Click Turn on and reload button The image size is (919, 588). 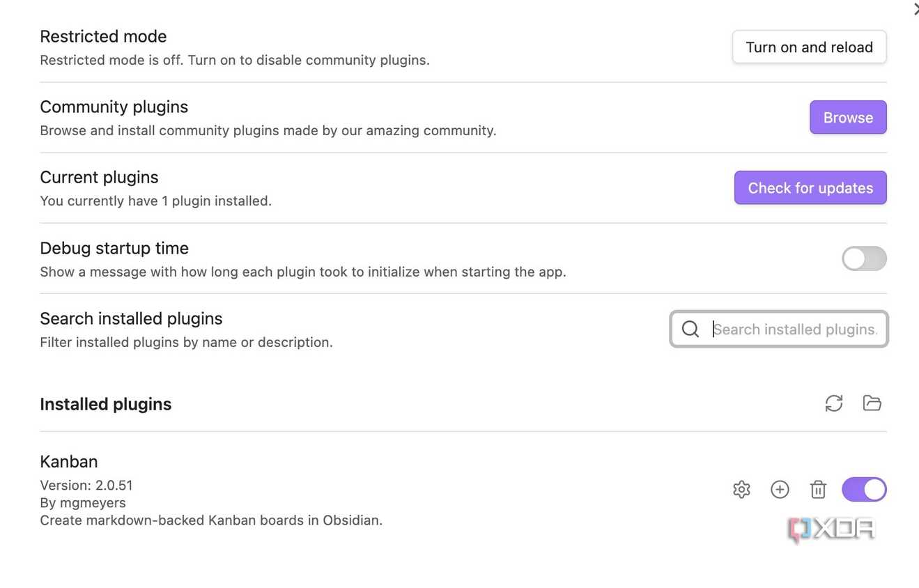coord(809,47)
